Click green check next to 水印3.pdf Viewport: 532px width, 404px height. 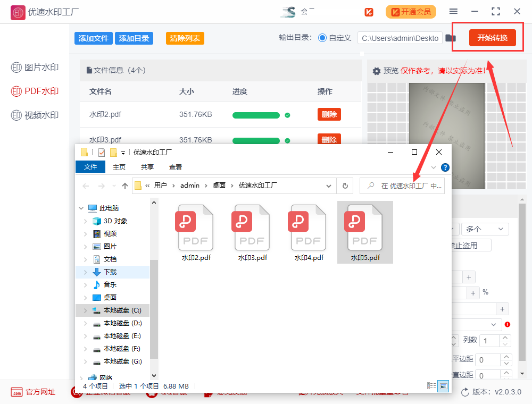(287, 141)
